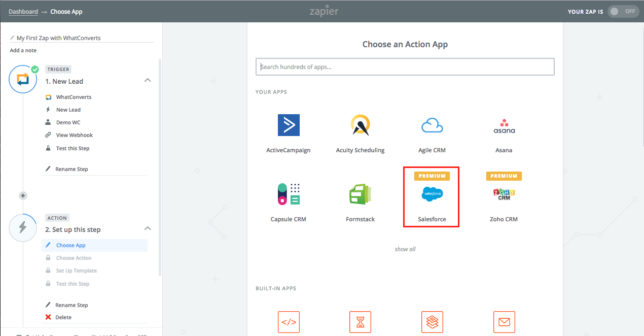Choose the Capsule CRM app icon
This screenshot has height=336, width=644.
(289, 194)
